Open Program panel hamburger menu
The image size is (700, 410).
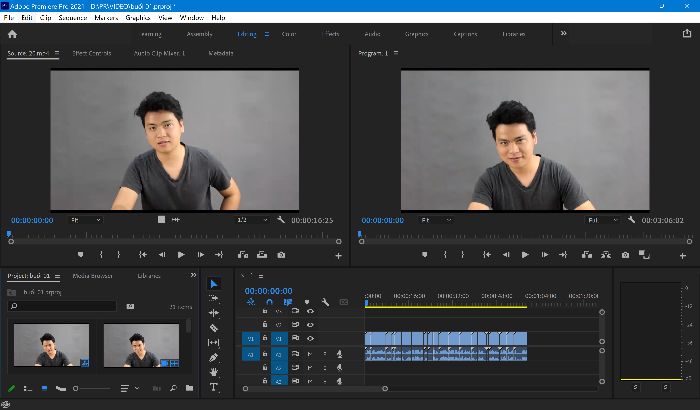[396, 53]
